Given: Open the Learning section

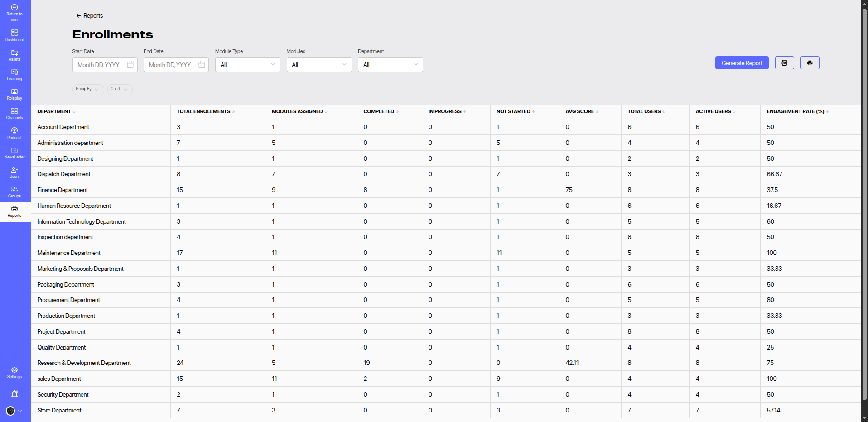Looking at the screenshot, I should [x=14, y=75].
